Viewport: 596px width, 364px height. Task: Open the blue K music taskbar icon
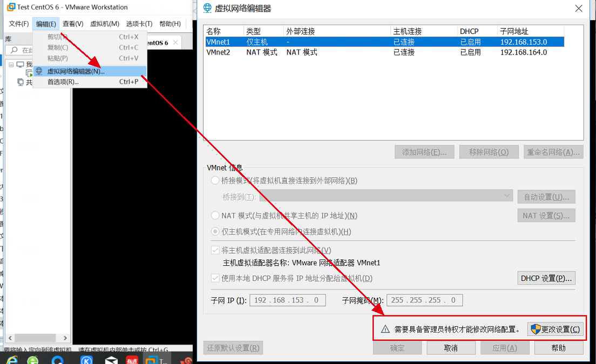tap(87, 360)
